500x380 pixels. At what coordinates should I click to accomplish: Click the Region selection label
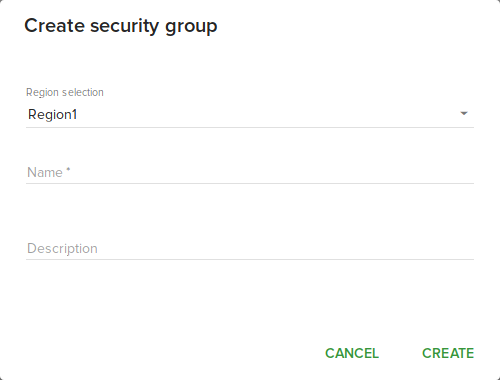tap(65, 92)
